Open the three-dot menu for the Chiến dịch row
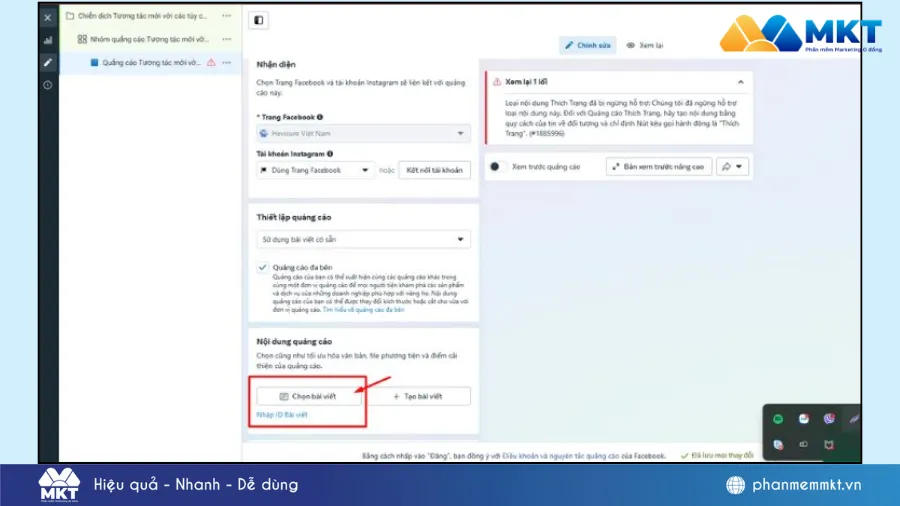This screenshot has height=506, width=900. coord(227,17)
